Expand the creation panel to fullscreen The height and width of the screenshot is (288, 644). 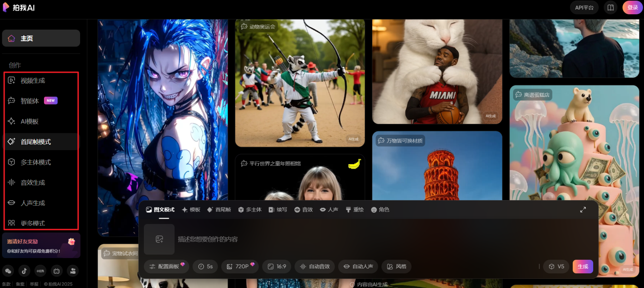point(583,210)
